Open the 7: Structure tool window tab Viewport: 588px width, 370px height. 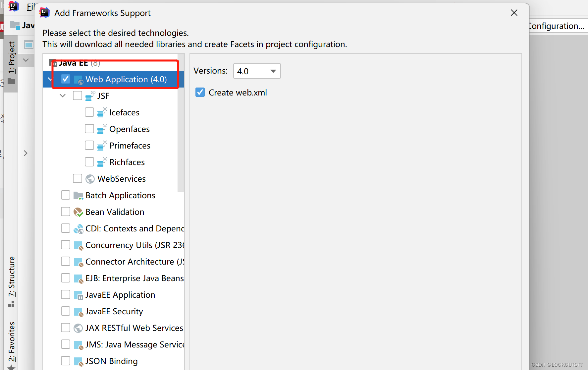coord(12,281)
